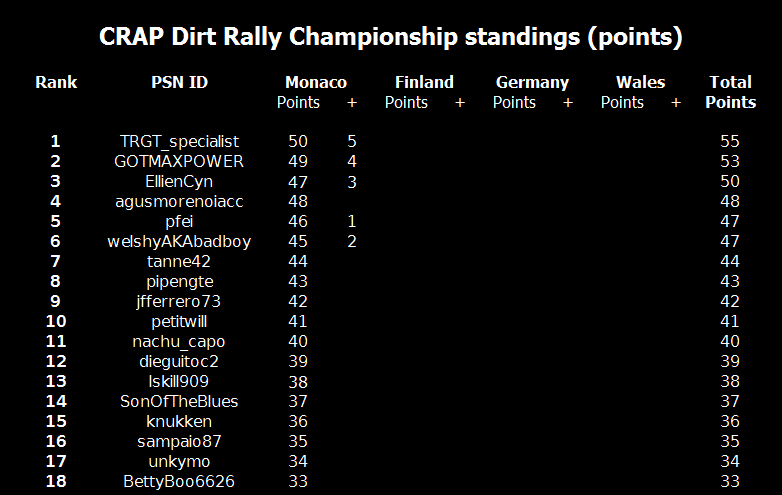Click rank number 10

click(x=56, y=322)
